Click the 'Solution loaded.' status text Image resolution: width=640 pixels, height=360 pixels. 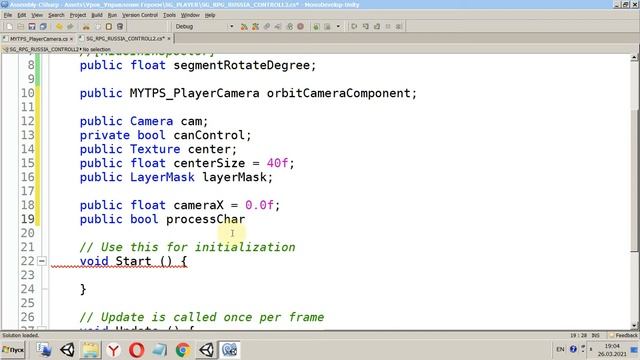point(20,335)
